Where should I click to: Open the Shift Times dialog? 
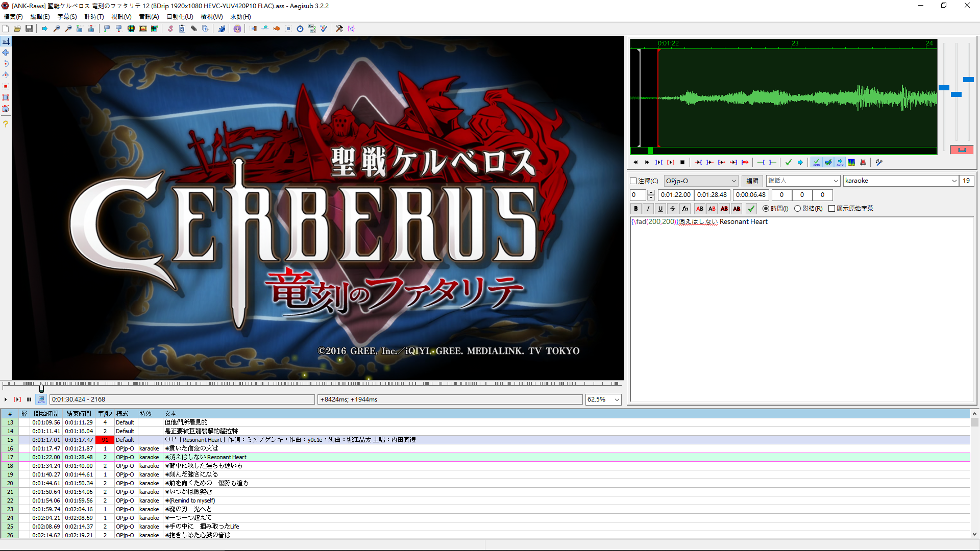pyautogui.click(x=253, y=29)
